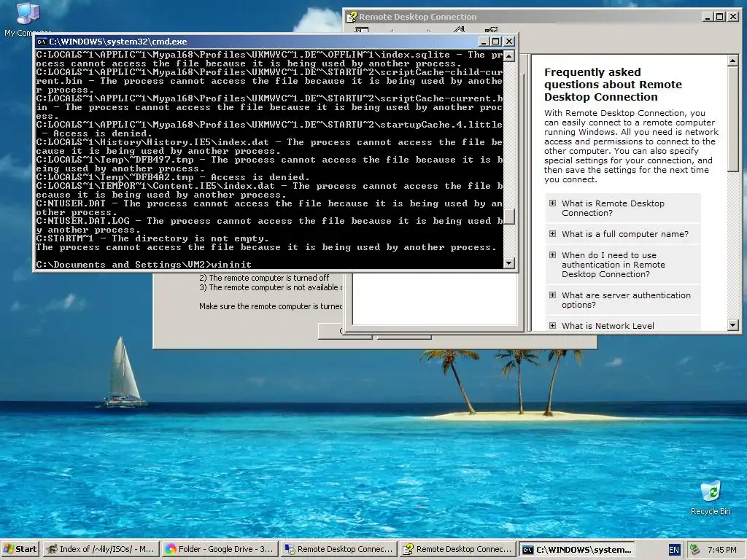Maximize the cmd.exe window
This screenshot has width=747, height=560.
(495, 42)
